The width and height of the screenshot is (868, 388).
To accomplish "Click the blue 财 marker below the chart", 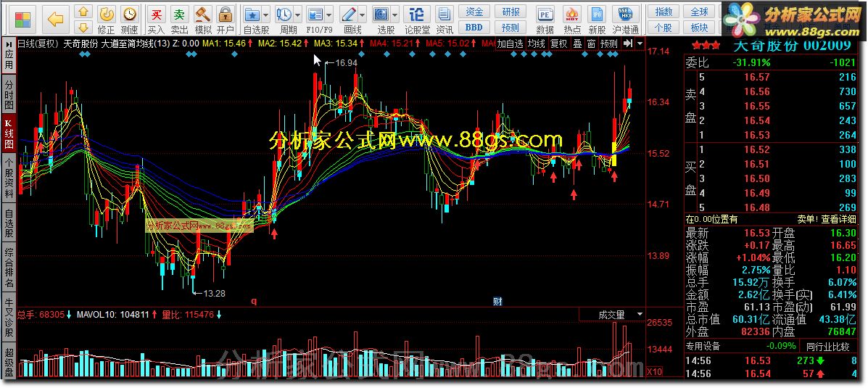I will point(497,302).
